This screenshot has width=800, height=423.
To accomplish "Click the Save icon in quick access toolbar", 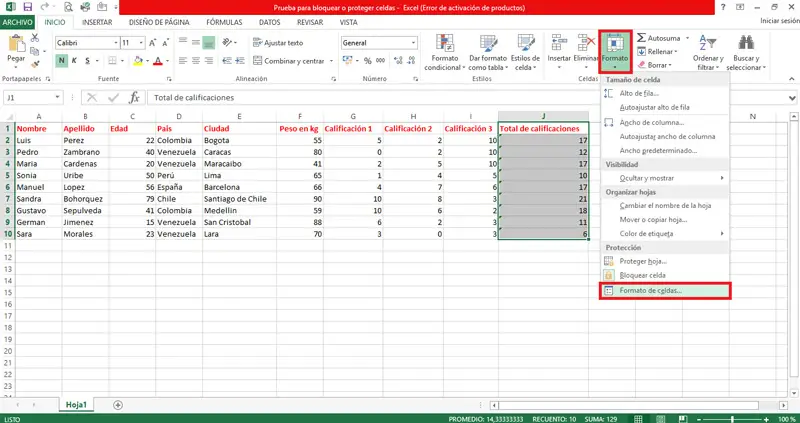I will 28,7.
